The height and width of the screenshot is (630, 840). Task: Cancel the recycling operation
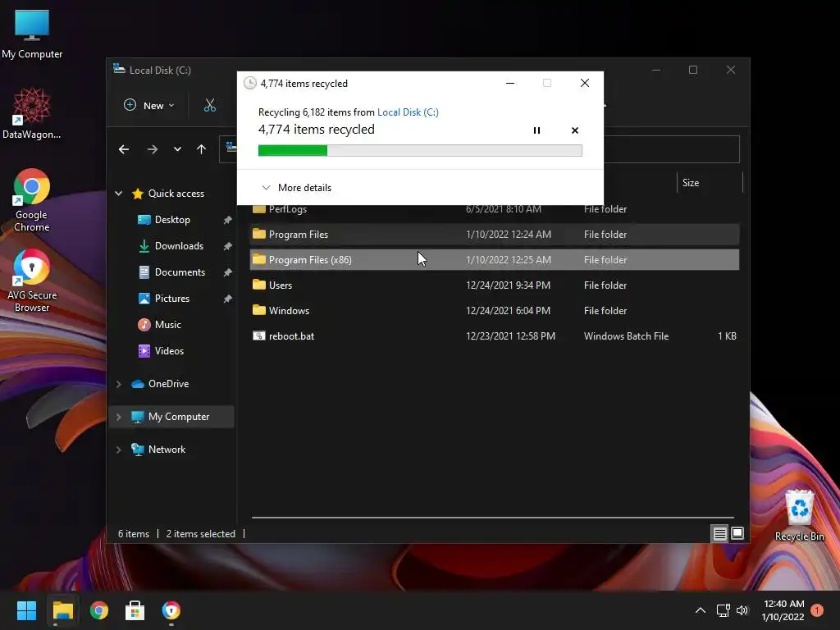coord(575,130)
